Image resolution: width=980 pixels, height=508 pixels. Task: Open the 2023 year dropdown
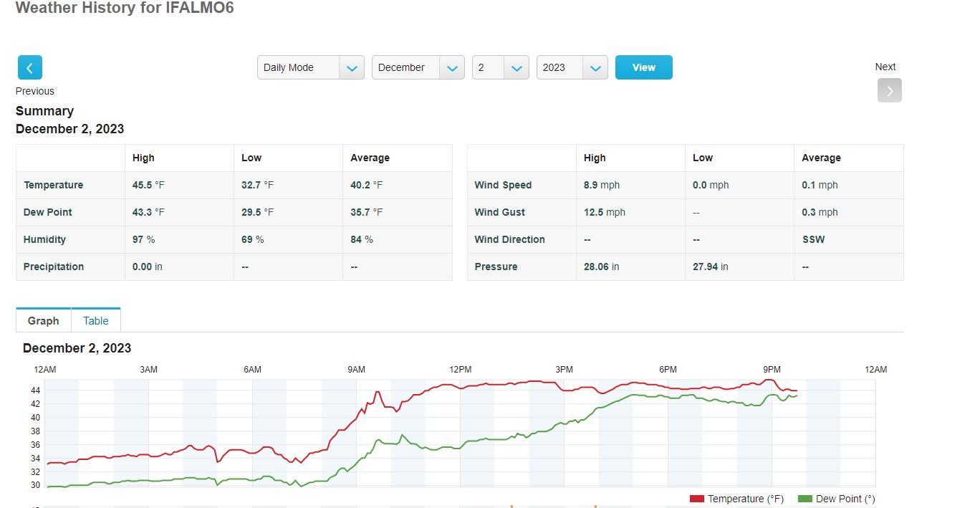572,67
